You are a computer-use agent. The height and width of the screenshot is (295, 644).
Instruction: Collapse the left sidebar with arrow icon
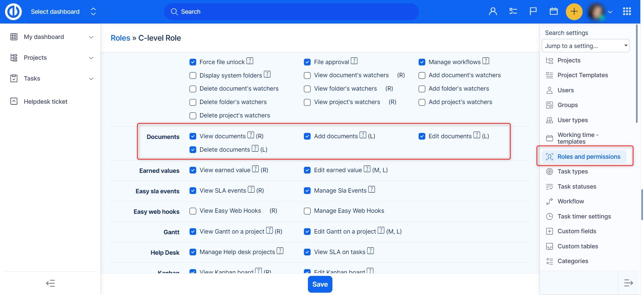pyautogui.click(x=50, y=284)
